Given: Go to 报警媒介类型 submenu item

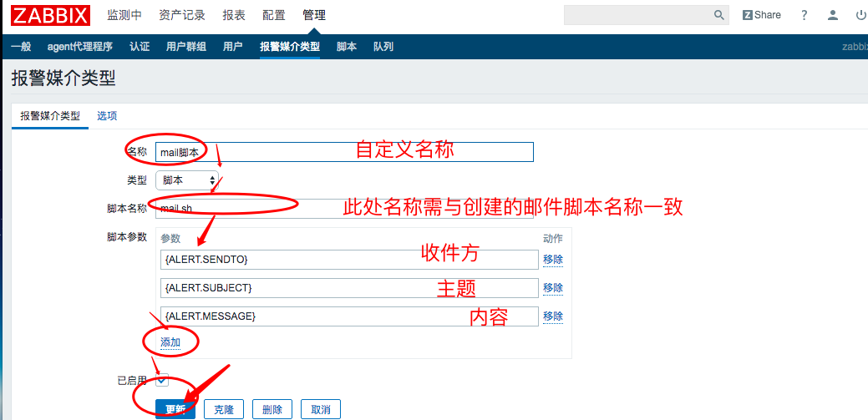Looking at the screenshot, I should point(290,47).
